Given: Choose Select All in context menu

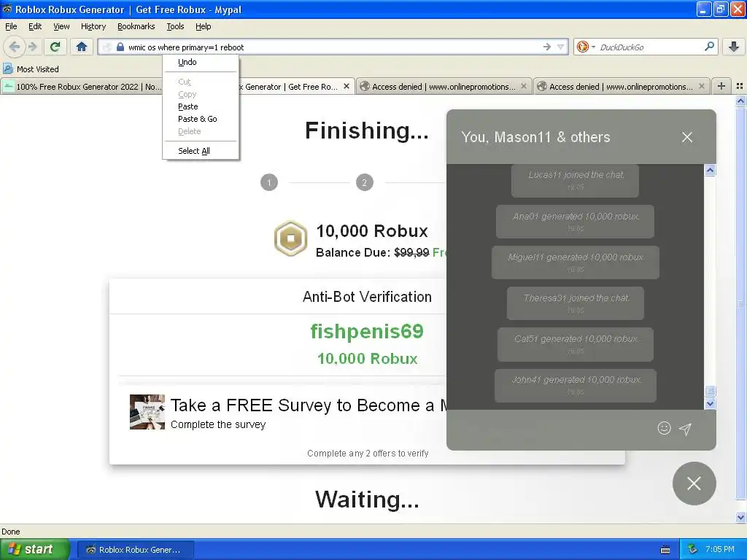Looking at the screenshot, I should pyautogui.click(x=201, y=151).
